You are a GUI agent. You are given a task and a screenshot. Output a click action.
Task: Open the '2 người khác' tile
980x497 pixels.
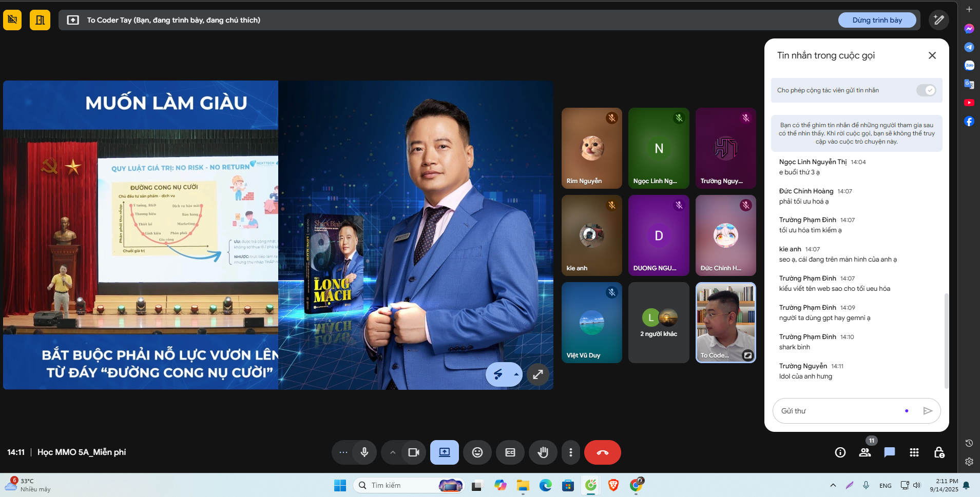click(x=659, y=323)
